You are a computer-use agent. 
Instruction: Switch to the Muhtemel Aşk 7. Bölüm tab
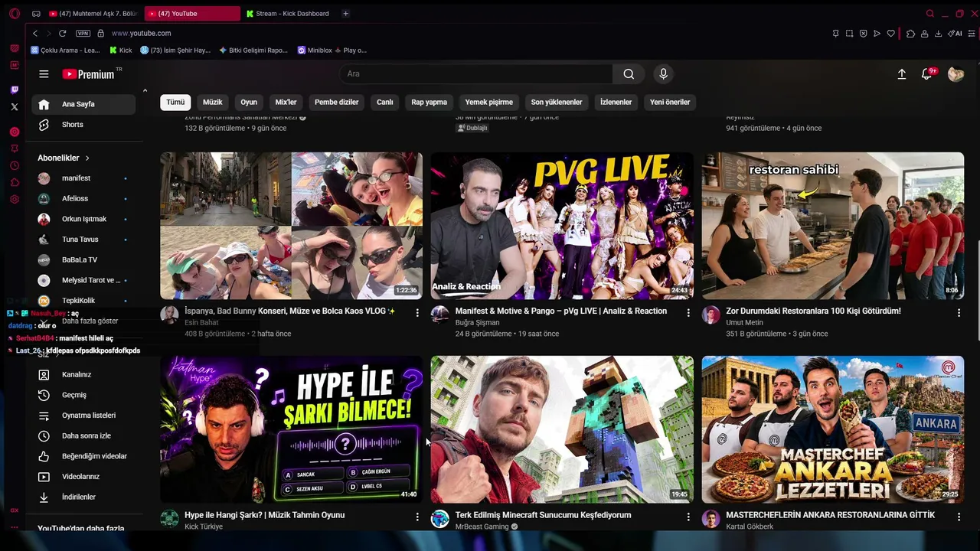tap(93, 14)
